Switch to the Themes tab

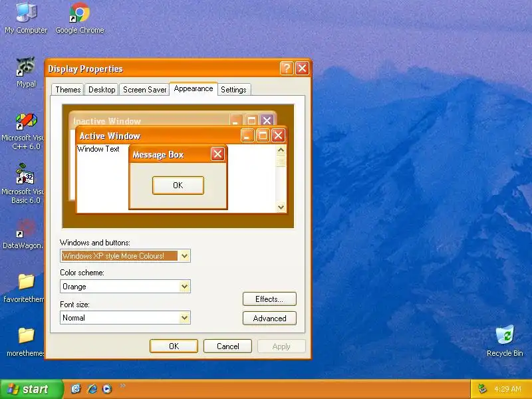[68, 90]
